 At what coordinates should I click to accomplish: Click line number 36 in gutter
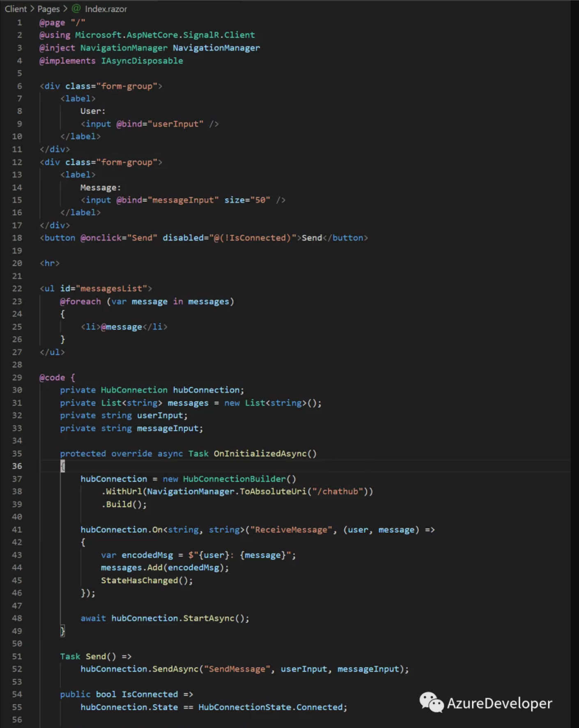point(17,466)
